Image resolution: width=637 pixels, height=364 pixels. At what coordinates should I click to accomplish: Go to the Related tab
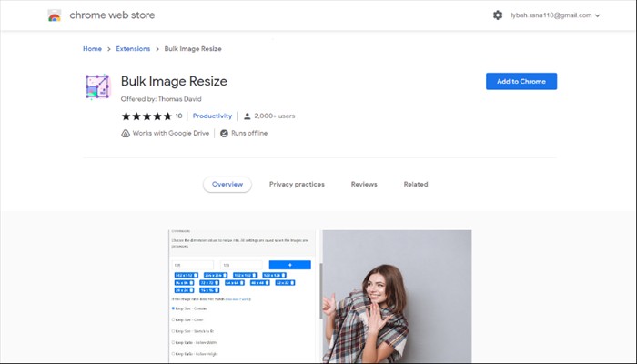(416, 184)
